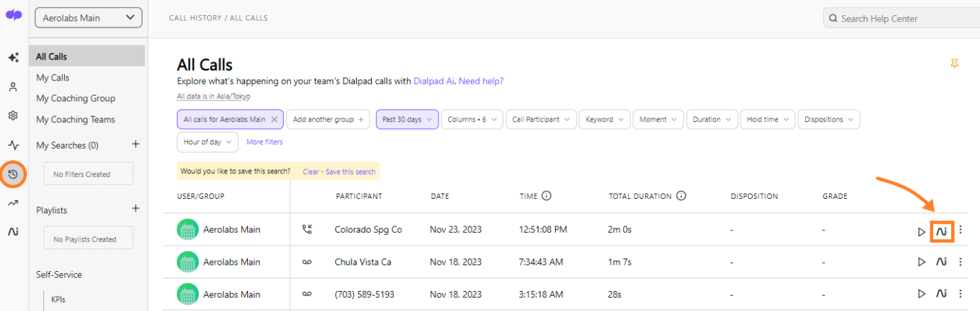Click Add another group button
This screenshot has width=980, height=311.
pos(328,119)
